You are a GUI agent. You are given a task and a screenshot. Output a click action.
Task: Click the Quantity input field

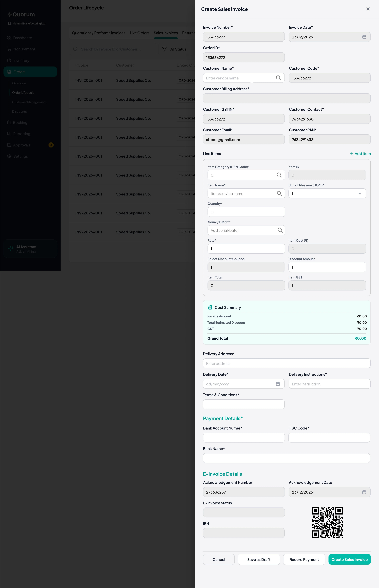246,212
